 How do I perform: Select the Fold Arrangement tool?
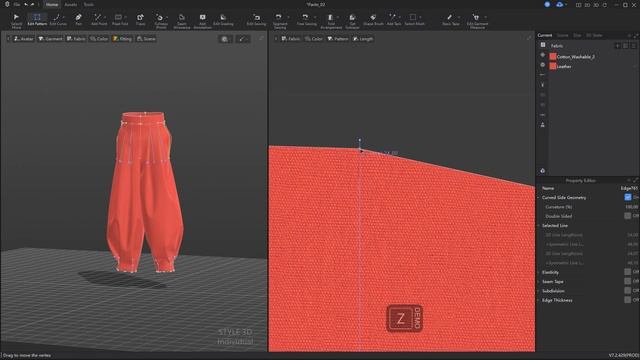331,20
